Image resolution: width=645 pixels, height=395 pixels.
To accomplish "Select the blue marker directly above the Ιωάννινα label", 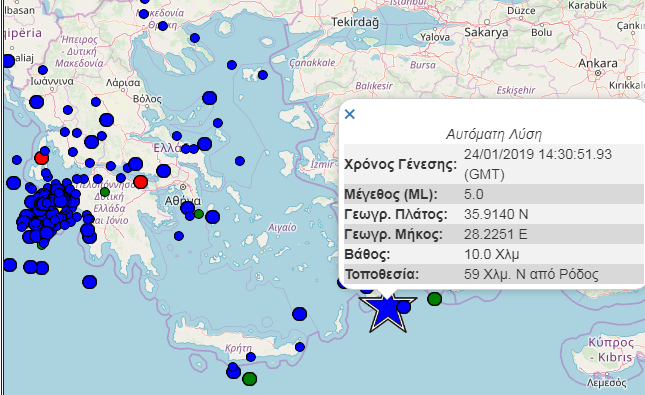I will pyautogui.click(x=43, y=70).
